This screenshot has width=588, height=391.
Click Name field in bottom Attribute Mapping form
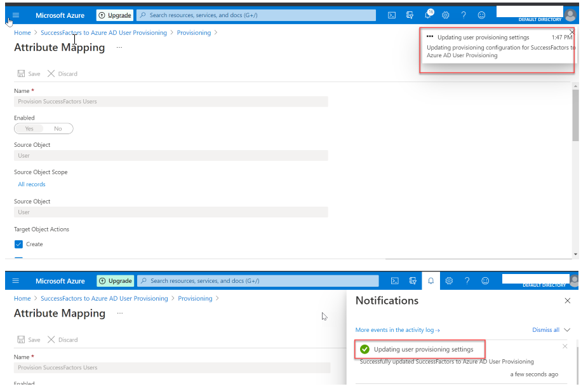pos(172,367)
